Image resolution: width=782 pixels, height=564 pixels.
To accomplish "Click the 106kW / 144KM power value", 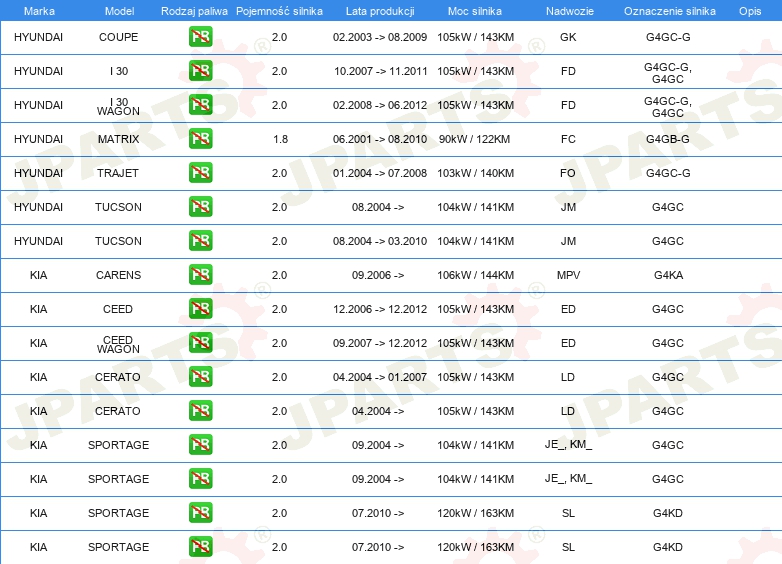I will 475,275.
